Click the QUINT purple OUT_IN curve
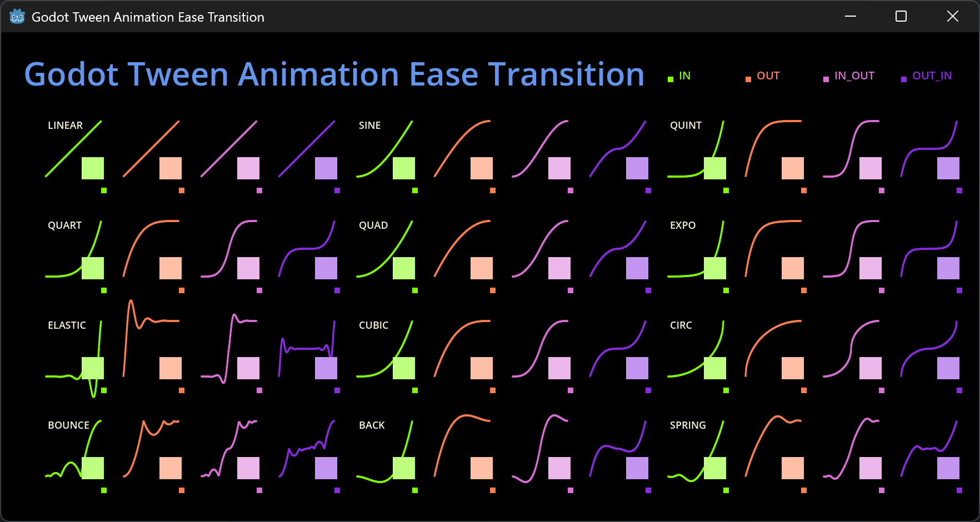 click(928, 149)
